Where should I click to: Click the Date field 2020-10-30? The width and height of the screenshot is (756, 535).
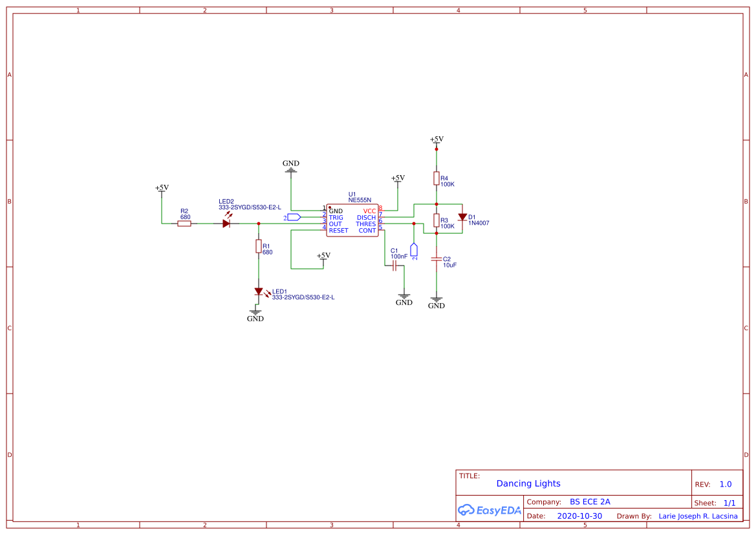pos(579,516)
